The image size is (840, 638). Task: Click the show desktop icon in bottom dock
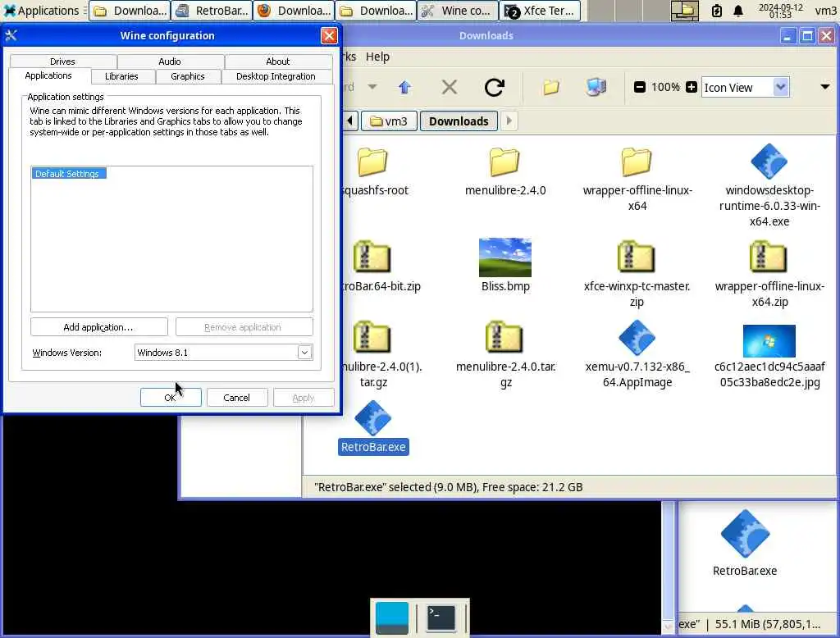click(391, 617)
